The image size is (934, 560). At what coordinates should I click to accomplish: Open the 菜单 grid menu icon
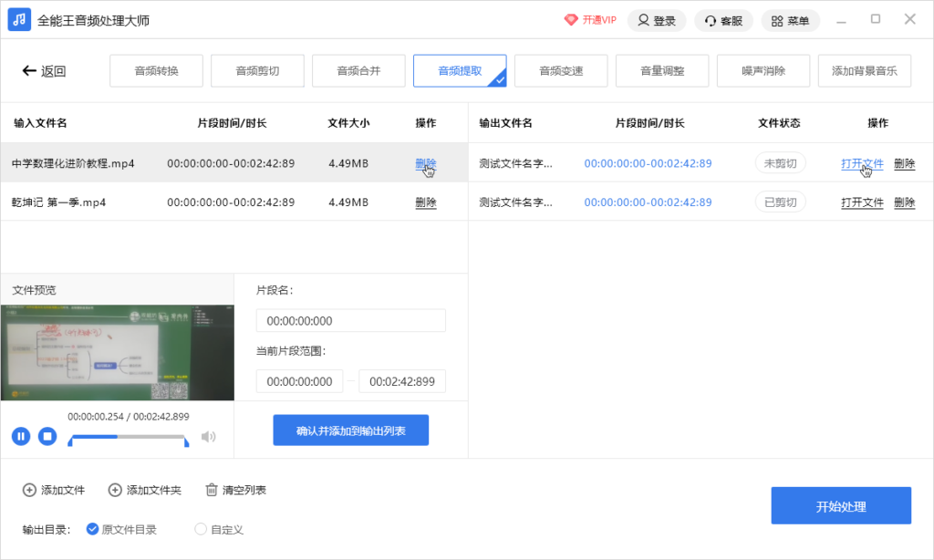(776, 20)
